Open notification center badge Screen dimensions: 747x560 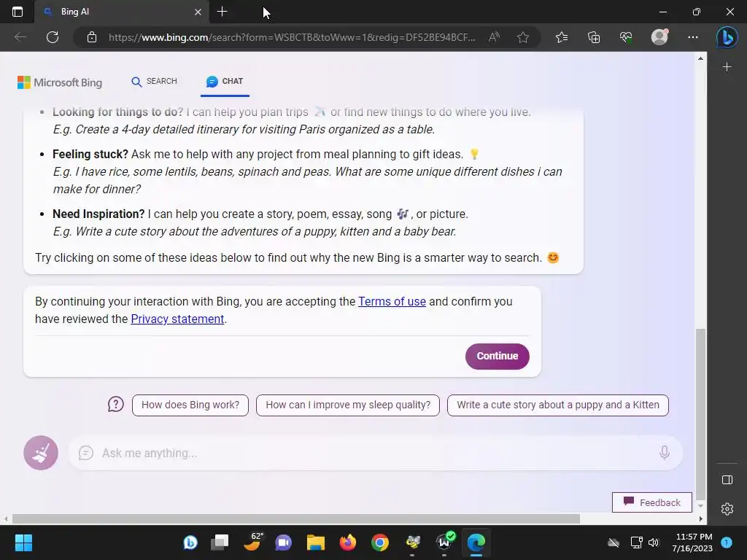click(727, 542)
